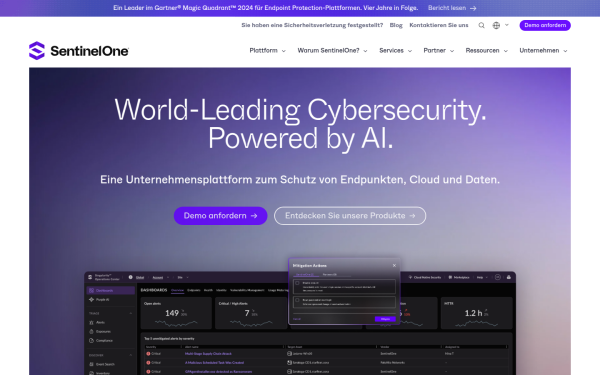Open 'A Malicious Scheduled Task Was Created' alert
The image size is (600, 375).
click(214, 362)
